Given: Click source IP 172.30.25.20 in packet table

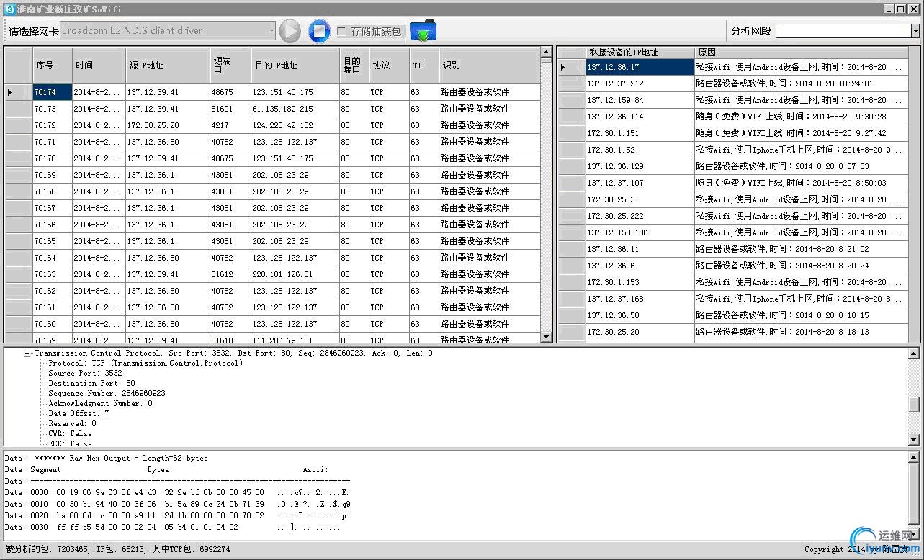Looking at the screenshot, I should pyautogui.click(x=168, y=125).
